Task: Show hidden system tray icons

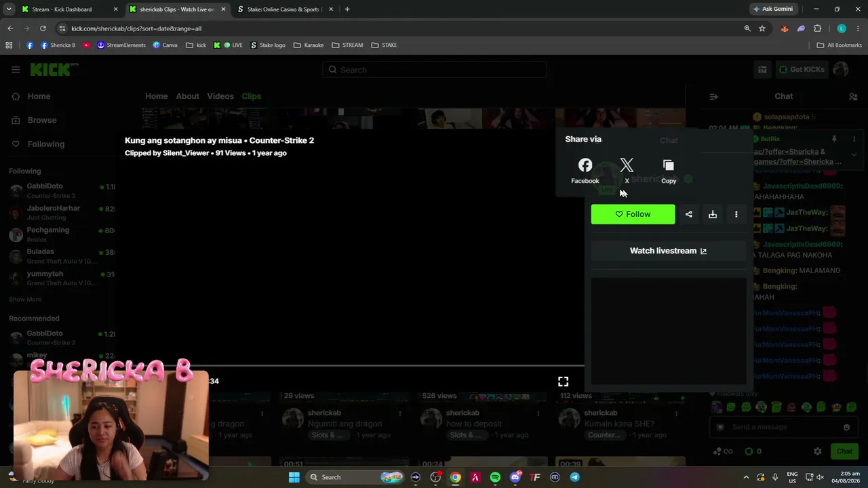Action: [746, 477]
